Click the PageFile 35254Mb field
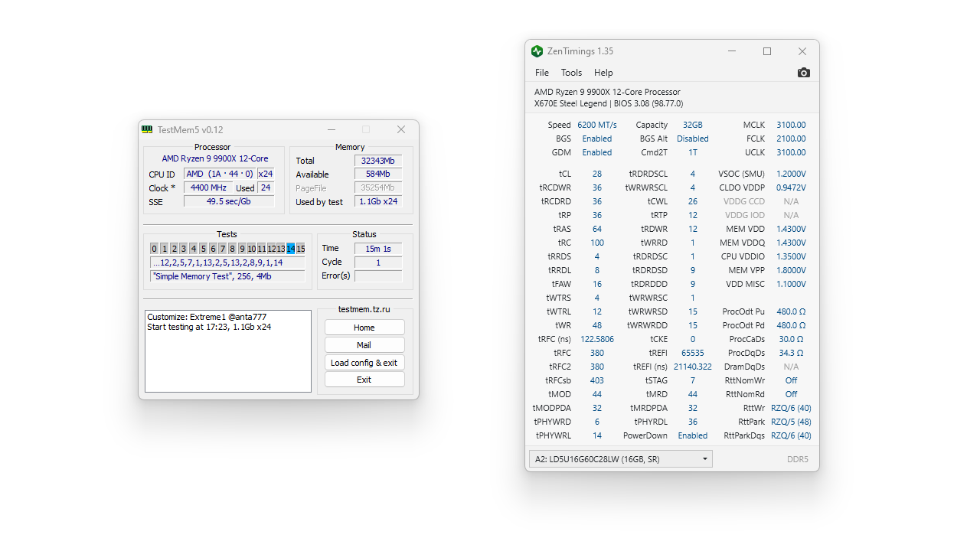The width and height of the screenshot is (980, 551). 378,187
